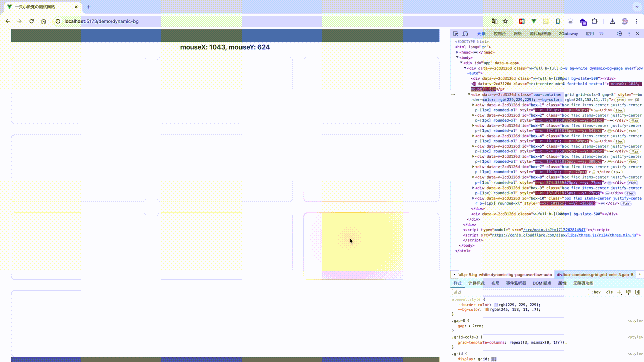Open the Chrome three-dot menu

[636, 21]
